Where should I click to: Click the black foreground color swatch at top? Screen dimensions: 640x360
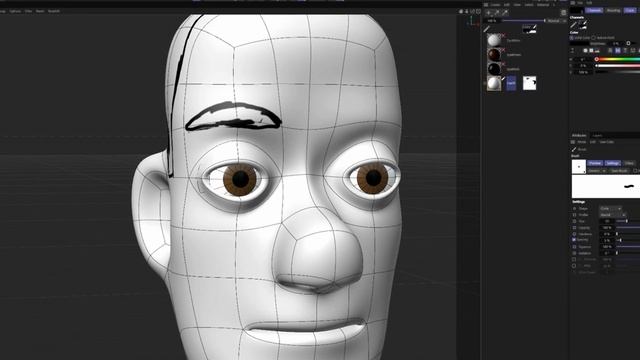point(577,10)
